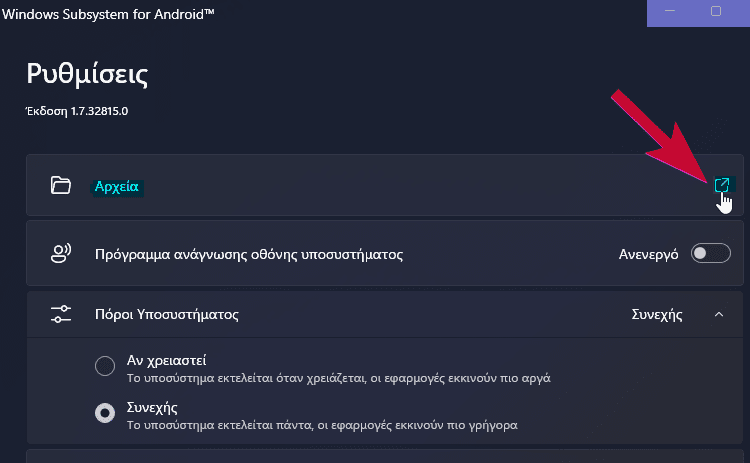Click the folder icon beside Αρχεία
750x463 pixels.
click(61, 185)
